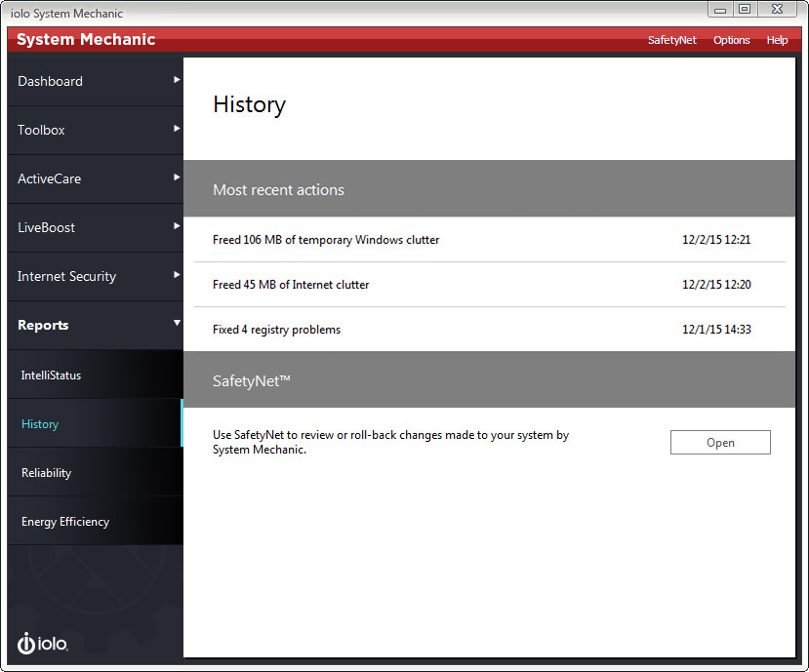This screenshot has height=672, width=809.
Task: Maximize the iolo System Mechanic window
Action: (x=745, y=10)
